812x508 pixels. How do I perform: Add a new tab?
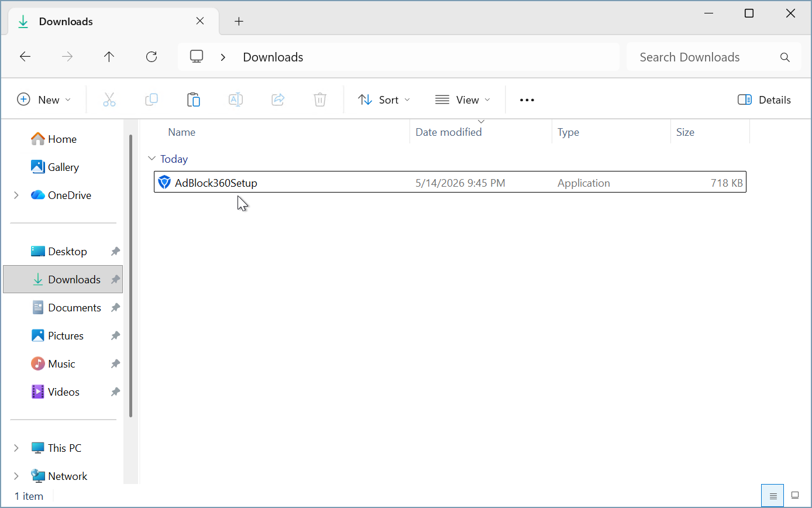coord(239,22)
